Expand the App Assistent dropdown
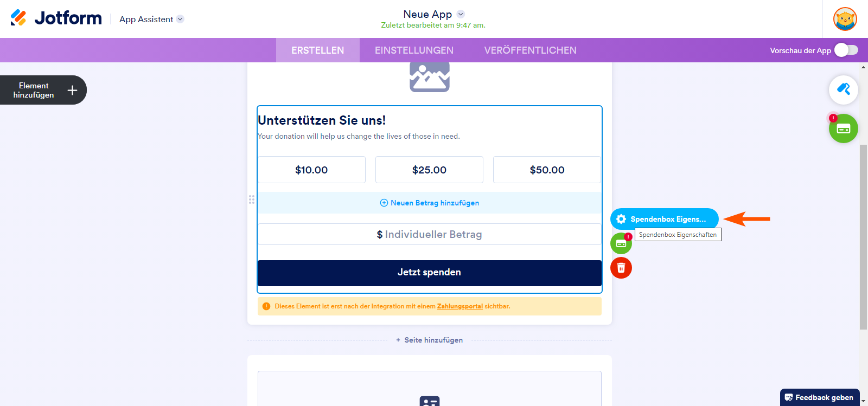This screenshot has width=868, height=406. coord(180,19)
